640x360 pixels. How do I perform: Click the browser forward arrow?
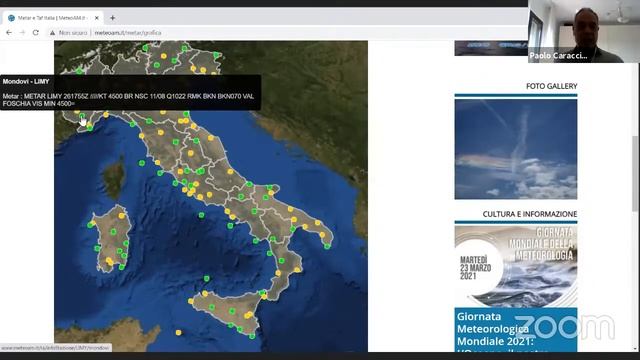(x=22, y=33)
